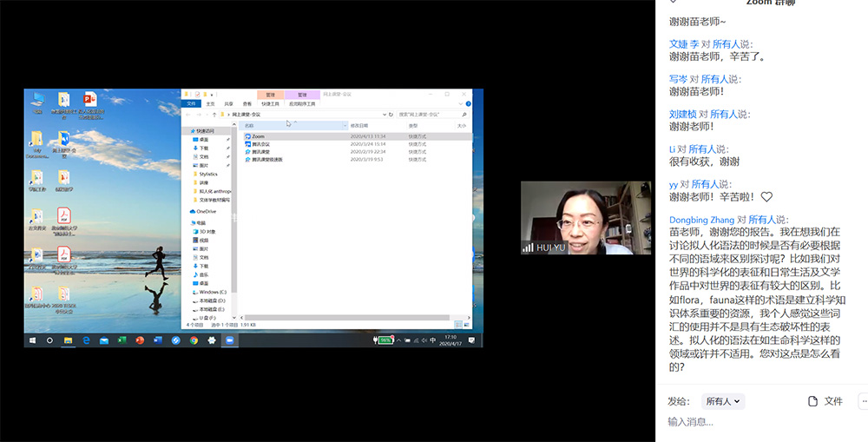
Task: Click the Windows Start button
Action: coord(31,340)
